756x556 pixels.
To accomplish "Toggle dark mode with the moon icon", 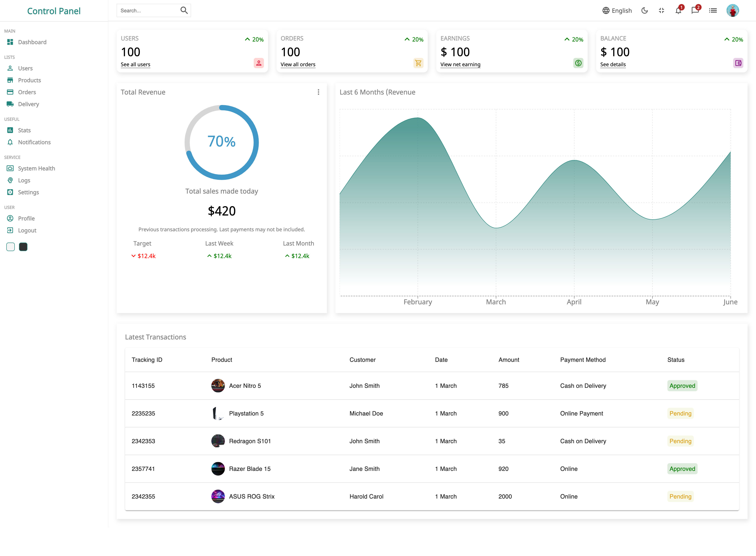I will coord(645,10).
